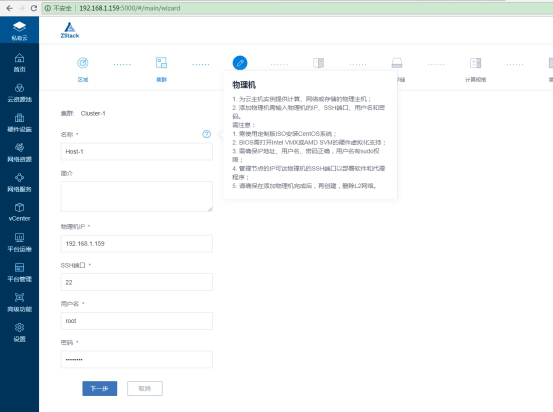The width and height of the screenshot is (553, 412).
Task: Open the 网络服务 network services icon
Action: pos(19,183)
